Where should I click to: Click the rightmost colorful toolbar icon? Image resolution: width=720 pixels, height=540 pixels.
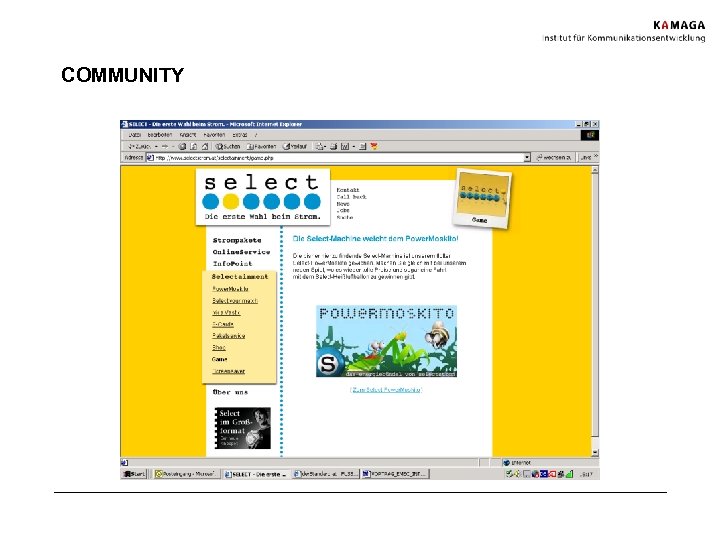374,146
